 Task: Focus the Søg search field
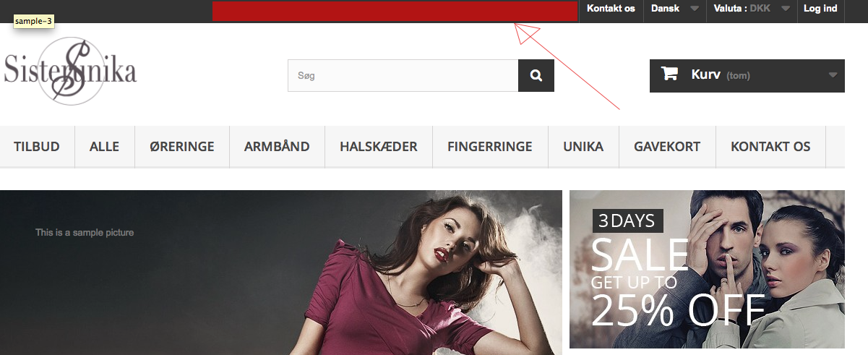(403, 75)
